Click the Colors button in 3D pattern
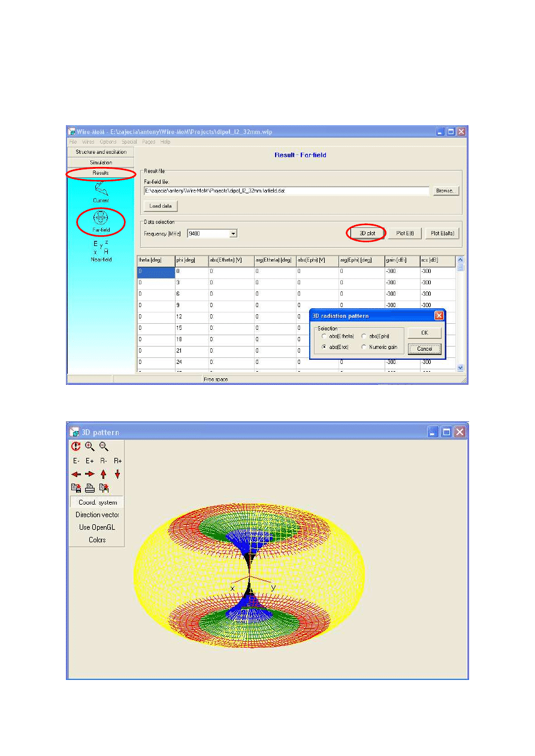The width and height of the screenshot is (535, 756). (97, 540)
